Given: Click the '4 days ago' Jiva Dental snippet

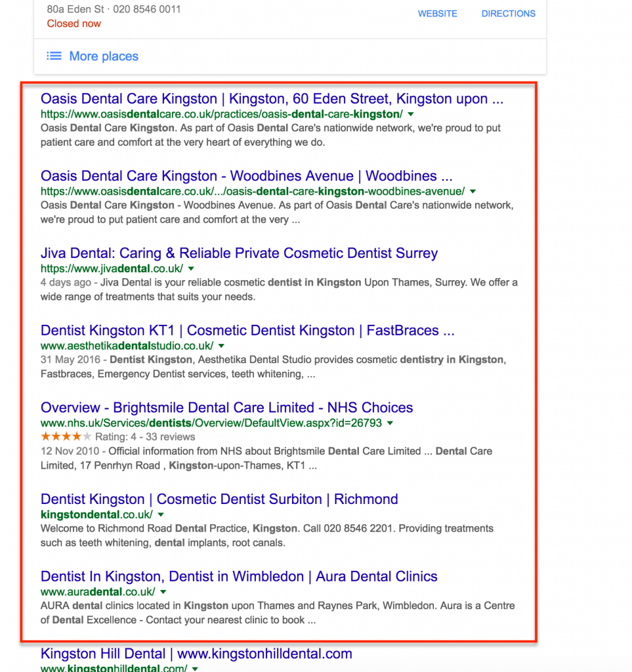Looking at the screenshot, I should coord(279,289).
